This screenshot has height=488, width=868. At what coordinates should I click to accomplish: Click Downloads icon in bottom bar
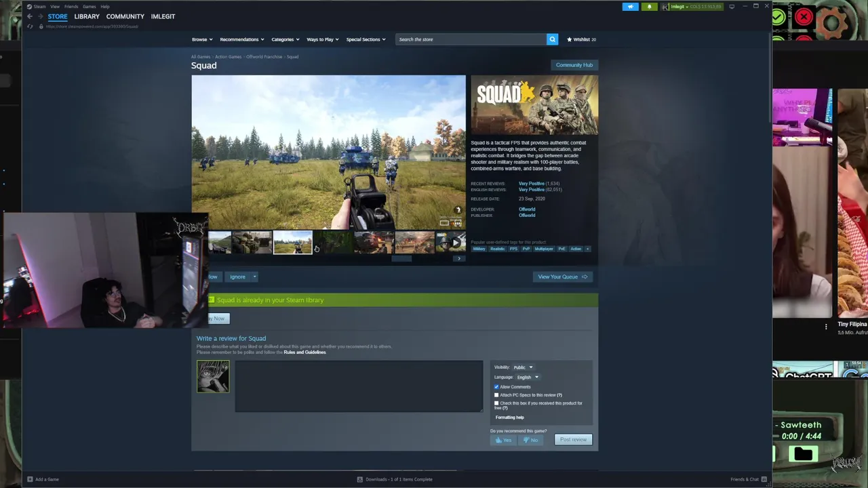(360, 479)
